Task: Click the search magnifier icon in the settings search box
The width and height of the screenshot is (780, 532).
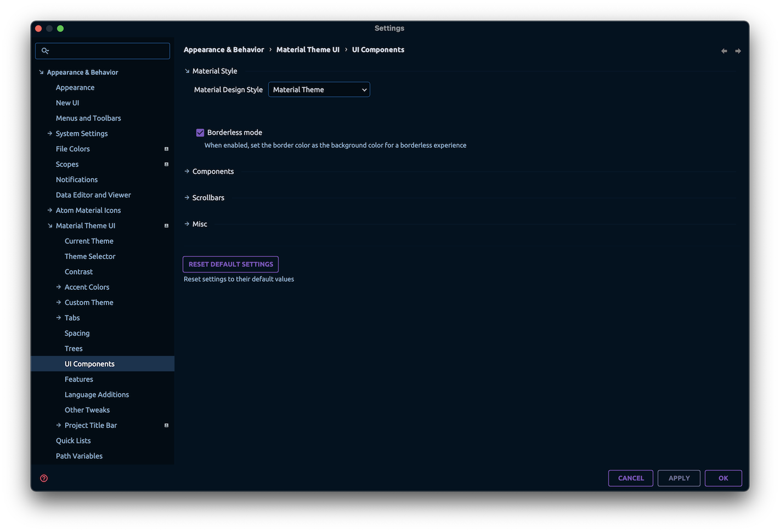Action: [46, 50]
